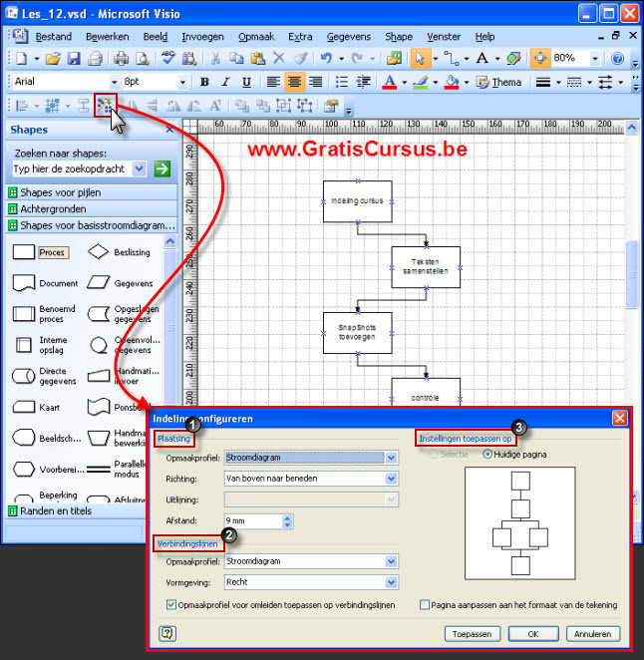Open a file with the Open folder icon
644x660 pixels.
pos(53,59)
